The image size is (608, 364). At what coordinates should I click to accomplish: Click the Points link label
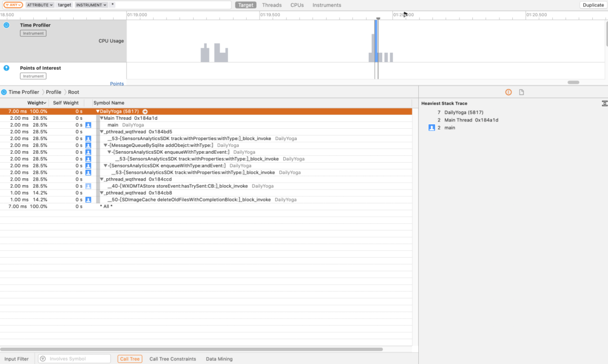point(117,84)
